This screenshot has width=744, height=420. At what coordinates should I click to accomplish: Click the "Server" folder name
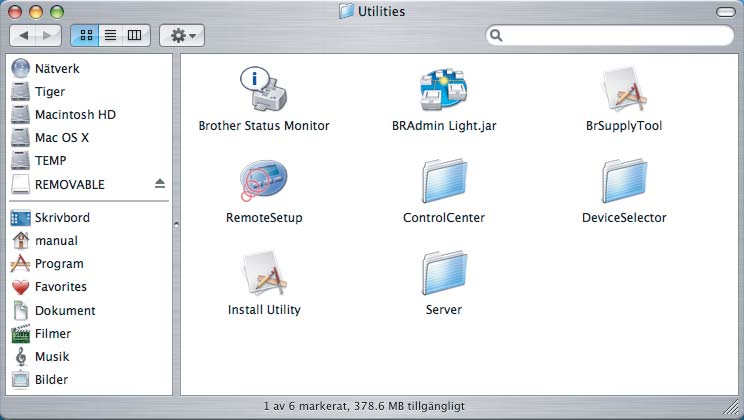[444, 310]
